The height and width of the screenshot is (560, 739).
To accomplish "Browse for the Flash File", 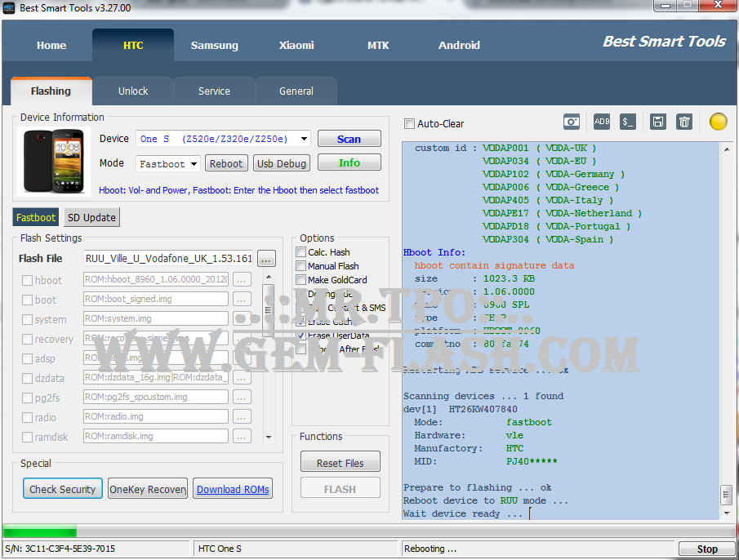I will click(x=266, y=259).
